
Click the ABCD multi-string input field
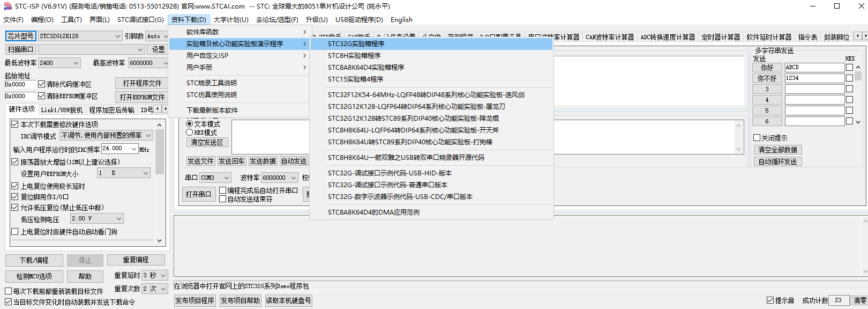814,68
